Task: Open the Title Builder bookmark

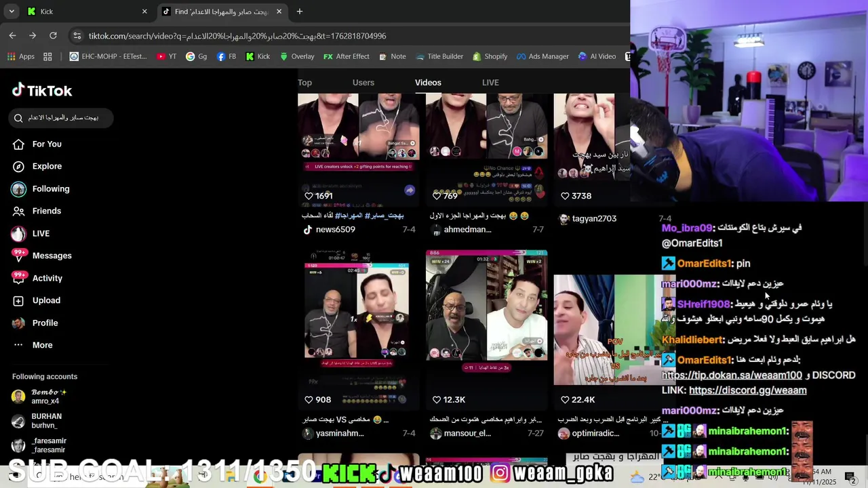Action: [439, 56]
